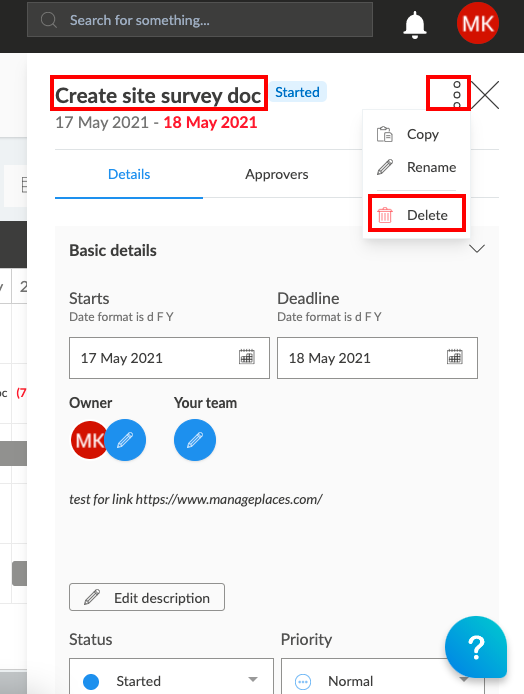This screenshot has height=694, width=524.
Task: Switch to the Approvers tab
Action: (277, 174)
